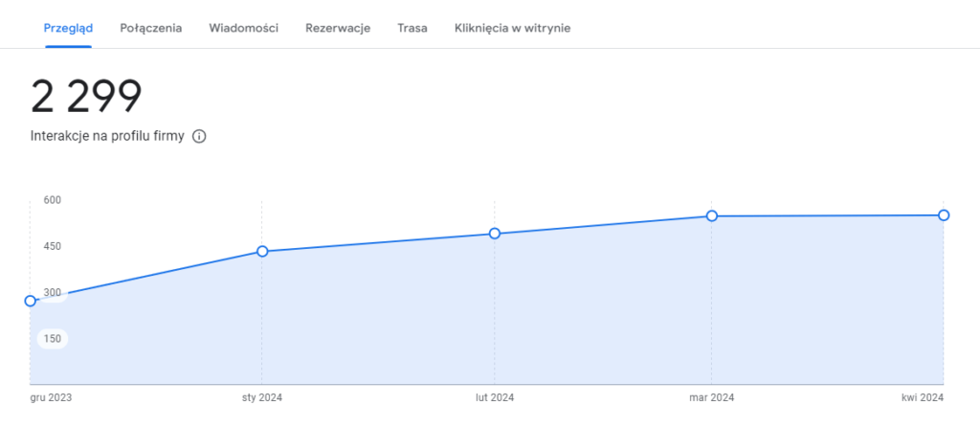Switch to the Wiadomości tab
Screen dimensions: 980x428
[x=244, y=28]
